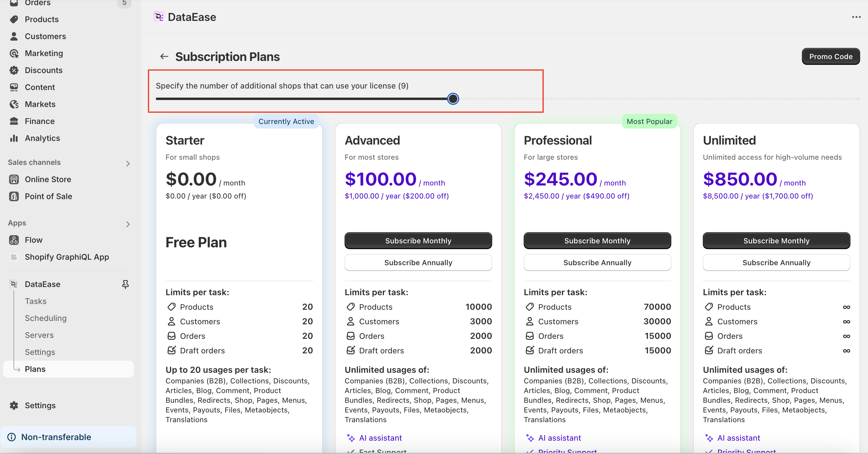Click the Currently Active badge
868x454 pixels.
point(286,121)
